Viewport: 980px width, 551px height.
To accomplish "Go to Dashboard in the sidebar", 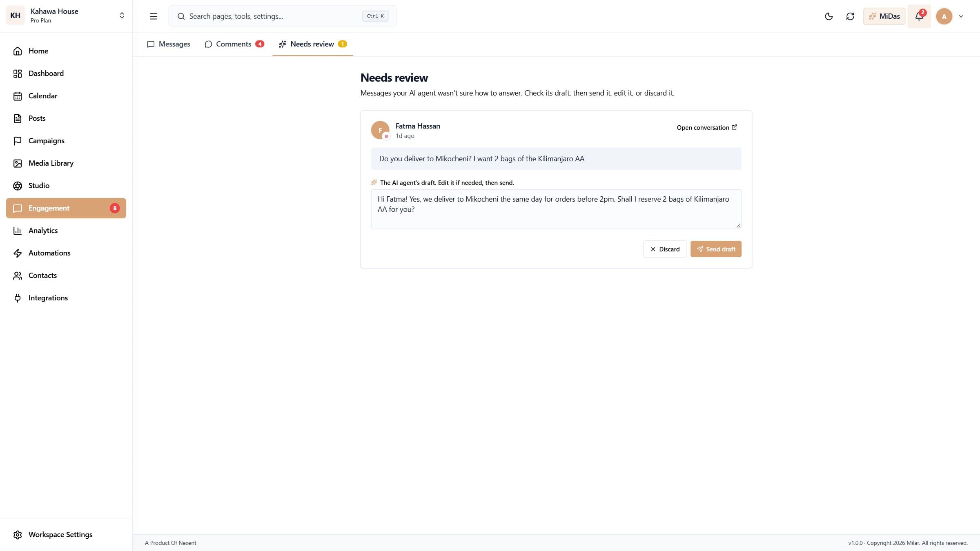I will click(x=66, y=73).
